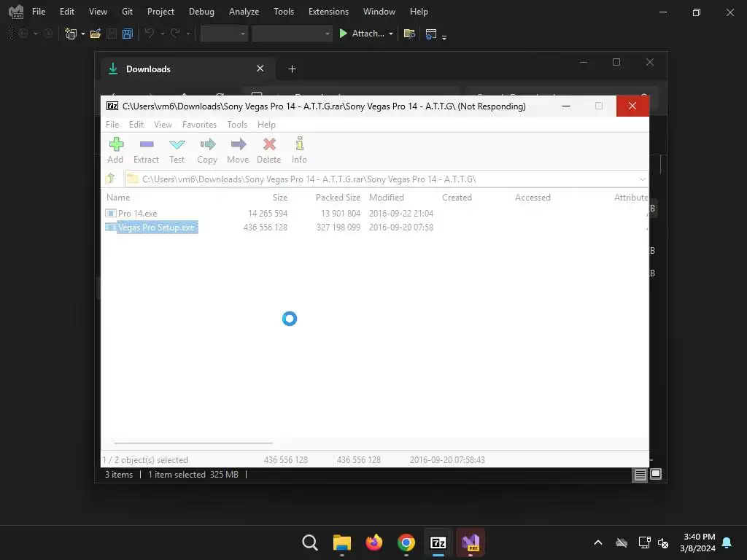Open 7-Zip Tools menu
Viewport: 747px width, 560px height.
(x=237, y=124)
